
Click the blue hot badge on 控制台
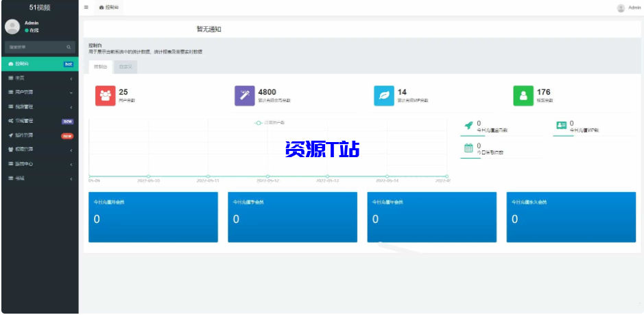click(x=68, y=64)
